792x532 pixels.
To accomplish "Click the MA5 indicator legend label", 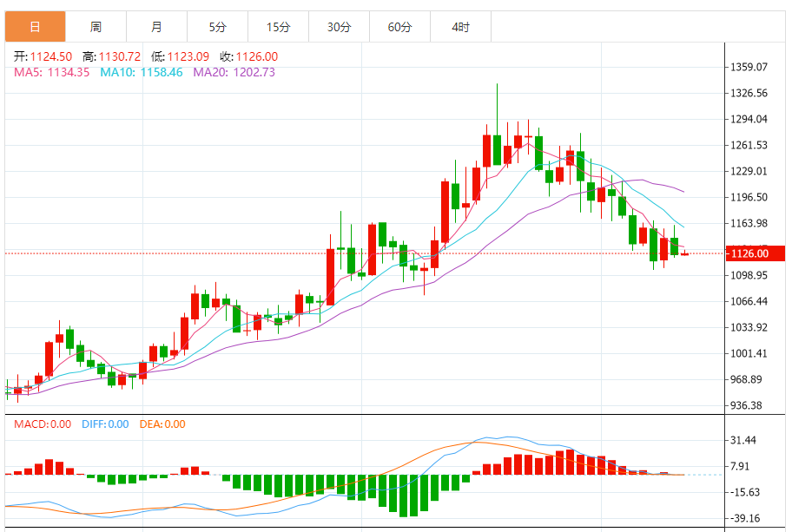I will (x=51, y=72).
